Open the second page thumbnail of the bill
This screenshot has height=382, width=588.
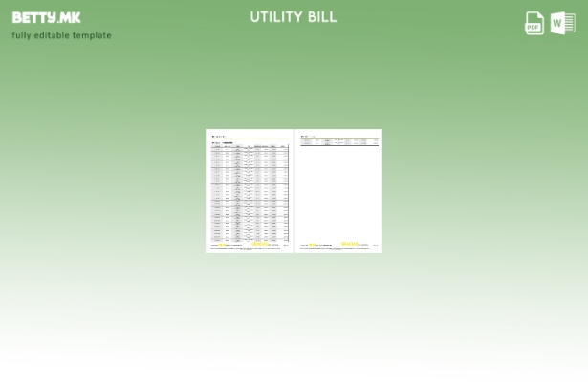tap(339, 190)
